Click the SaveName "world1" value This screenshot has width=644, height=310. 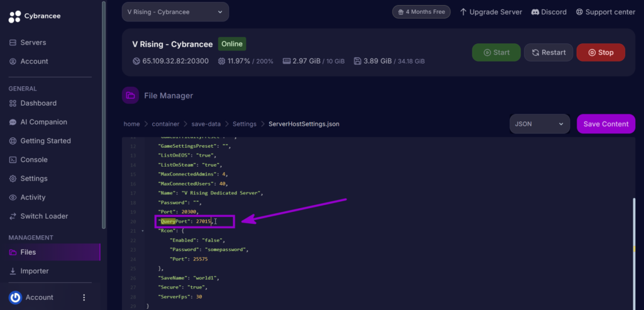(x=205, y=278)
